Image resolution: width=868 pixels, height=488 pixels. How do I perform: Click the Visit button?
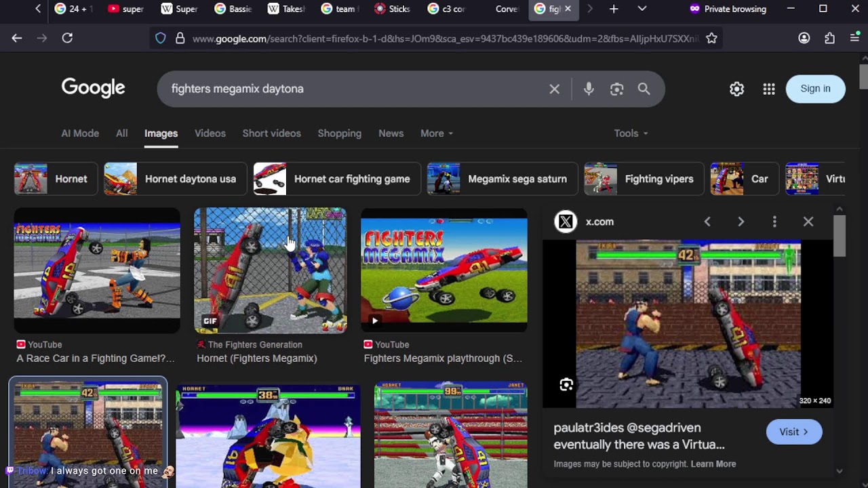(793, 432)
